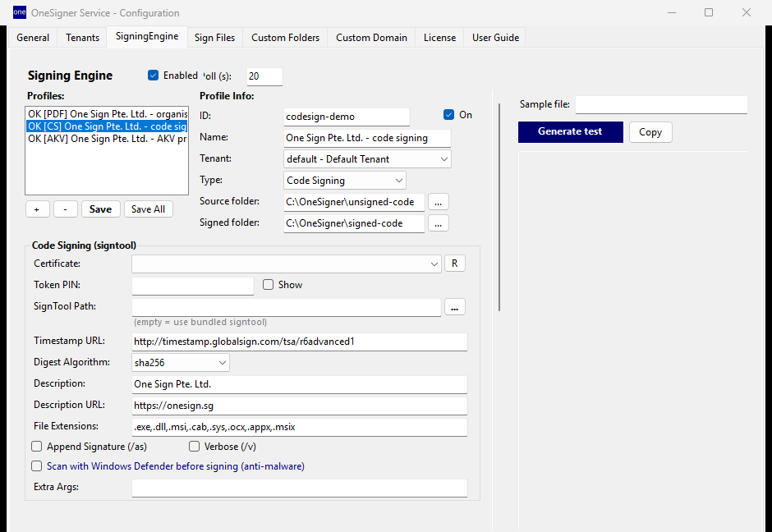Image resolution: width=772 pixels, height=532 pixels.
Task: Click the Extra Args field
Action: coord(299,488)
